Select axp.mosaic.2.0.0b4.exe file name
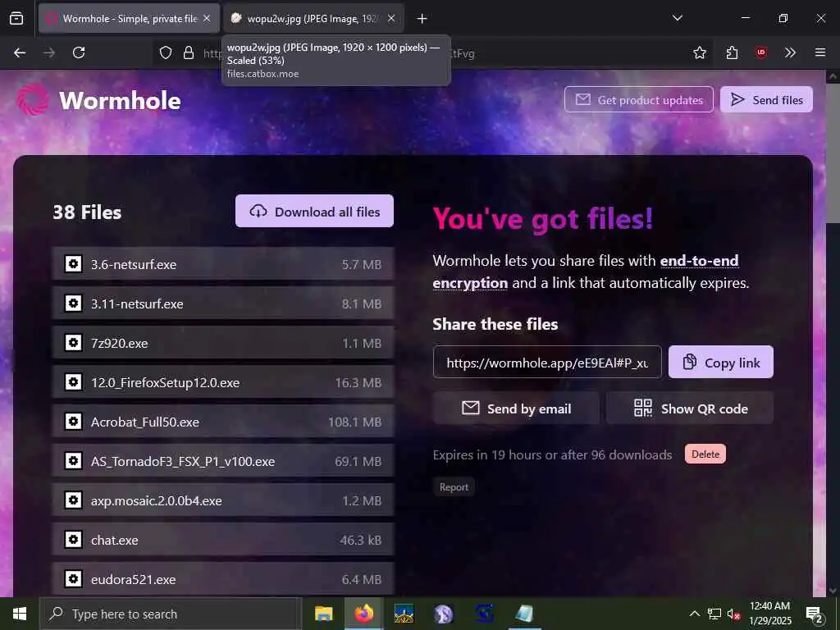 (x=157, y=501)
